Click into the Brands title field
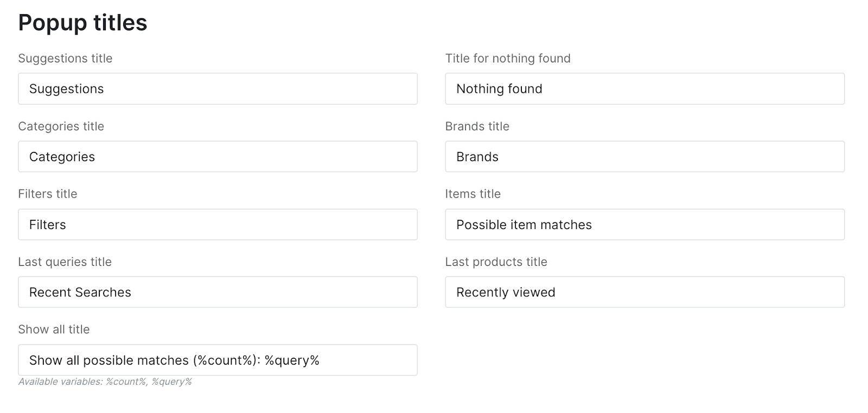 644,157
